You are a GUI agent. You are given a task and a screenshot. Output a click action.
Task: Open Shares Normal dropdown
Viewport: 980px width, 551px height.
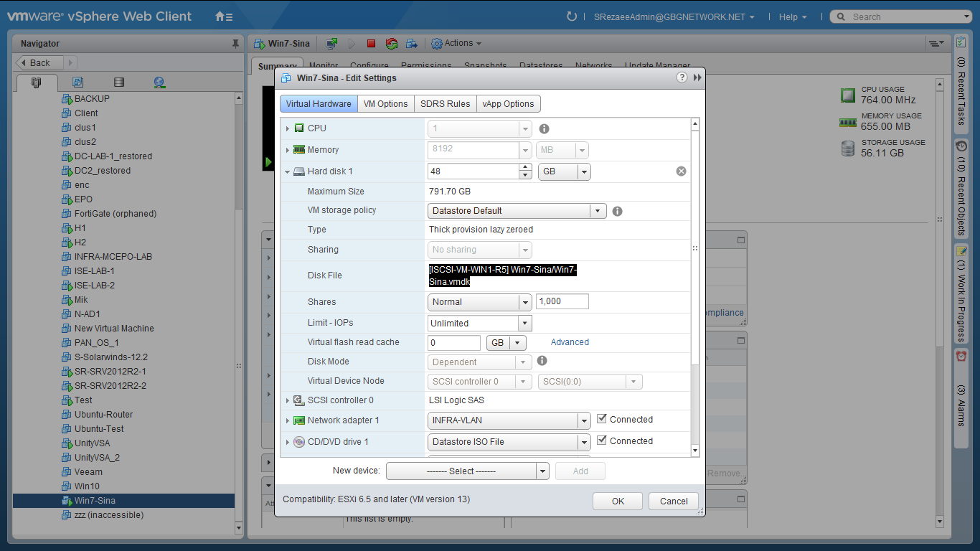pyautogui.click(x=480, y=302)
